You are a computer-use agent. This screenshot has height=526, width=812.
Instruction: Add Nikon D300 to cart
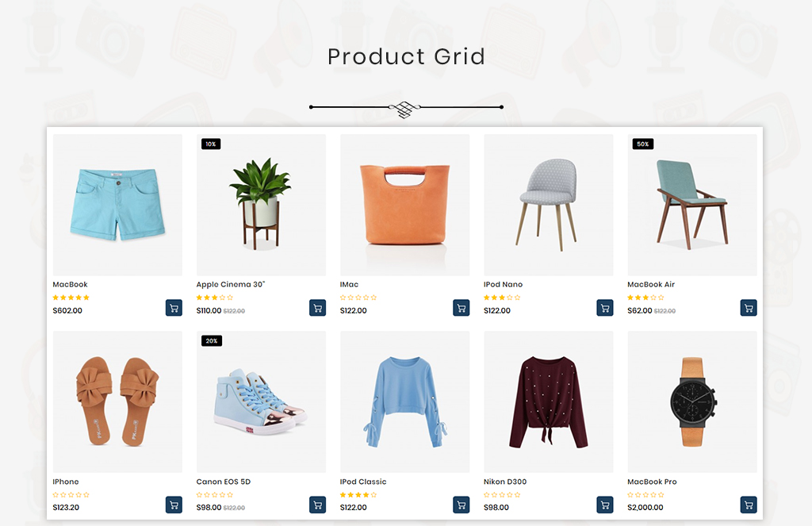[x=605, y=505]
